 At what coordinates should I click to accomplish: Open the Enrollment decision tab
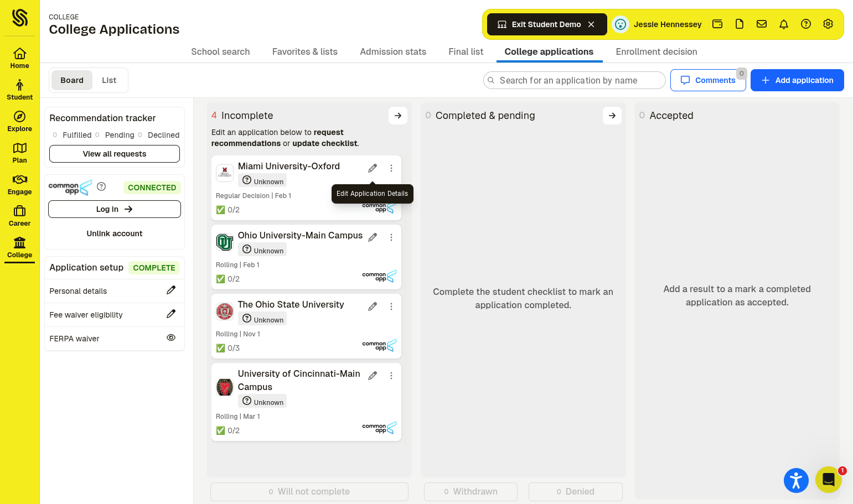(x=656, y=51)
